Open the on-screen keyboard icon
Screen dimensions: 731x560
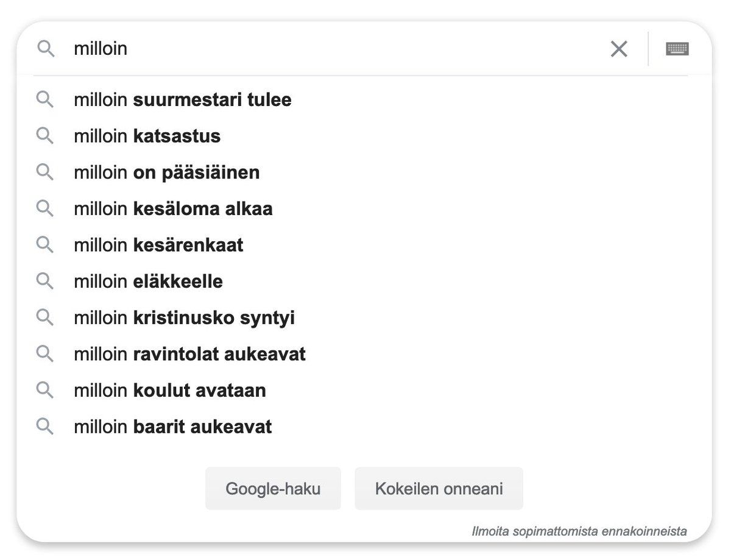tap(677, 49)
